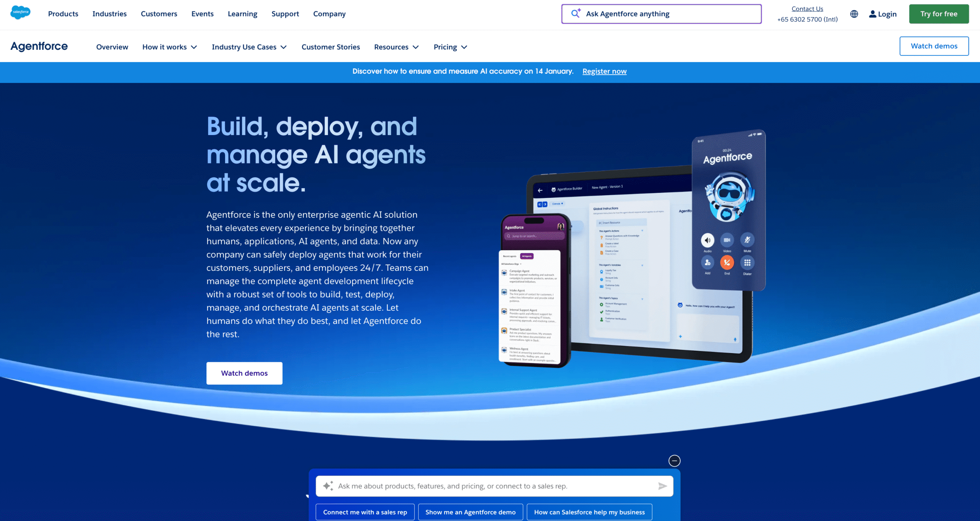Click the Register now link
The width and height of the screenshot is (980, 521).
pyautogui.click(x=604, y=71)
